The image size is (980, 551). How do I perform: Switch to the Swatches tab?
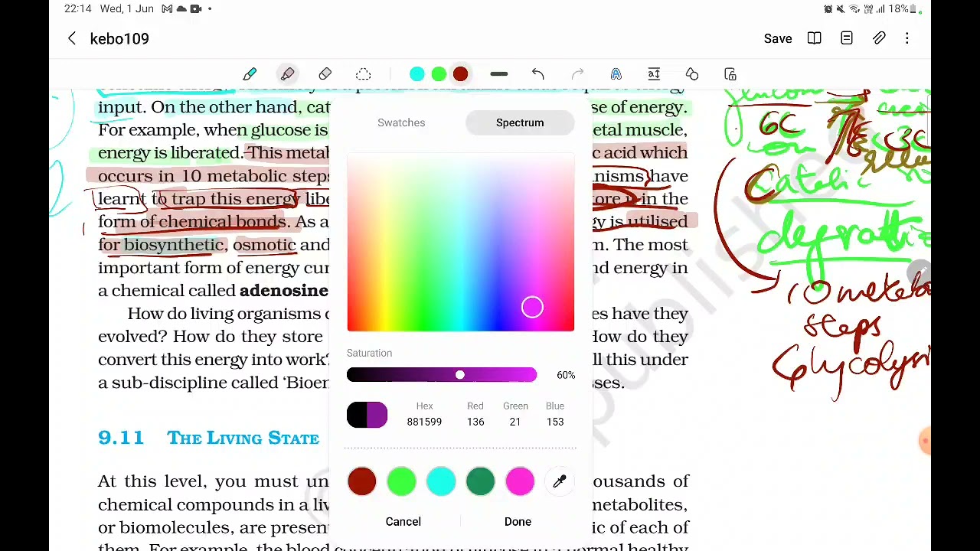401,122
